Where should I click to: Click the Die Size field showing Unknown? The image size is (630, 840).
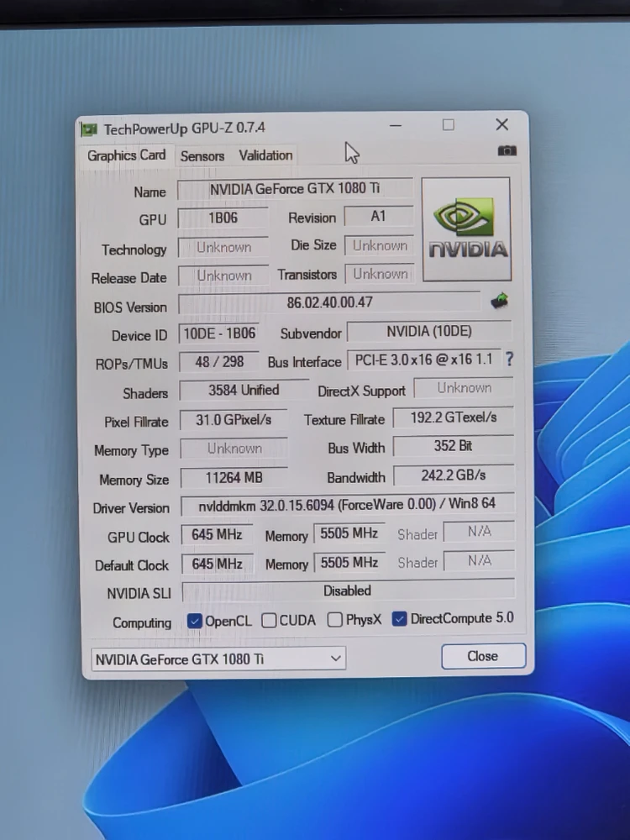(380, 245)
